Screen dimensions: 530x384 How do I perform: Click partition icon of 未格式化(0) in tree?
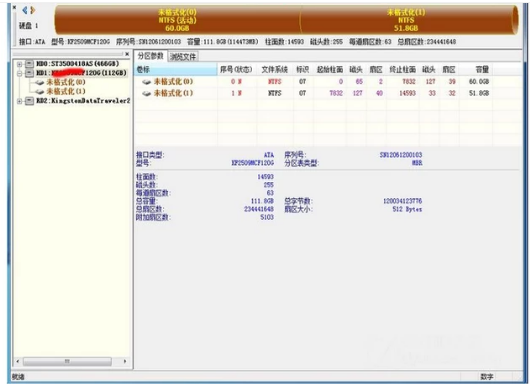[40, 82]
